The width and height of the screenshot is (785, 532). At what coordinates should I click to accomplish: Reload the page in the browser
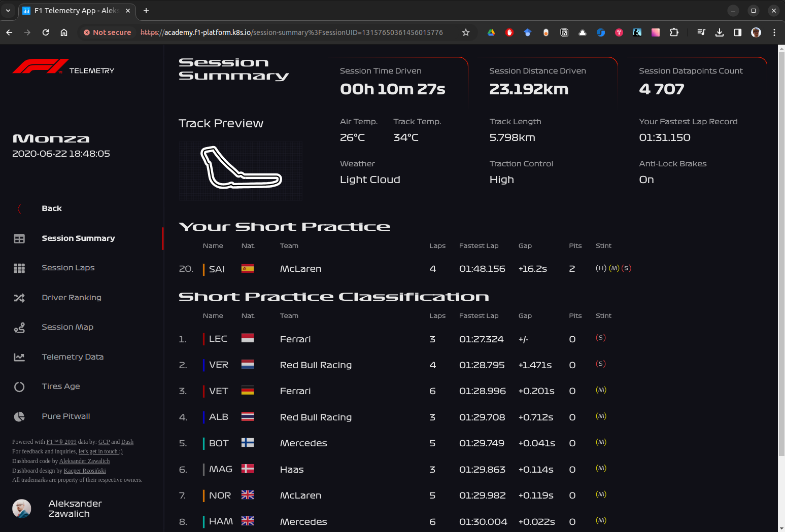coord(46,32)
